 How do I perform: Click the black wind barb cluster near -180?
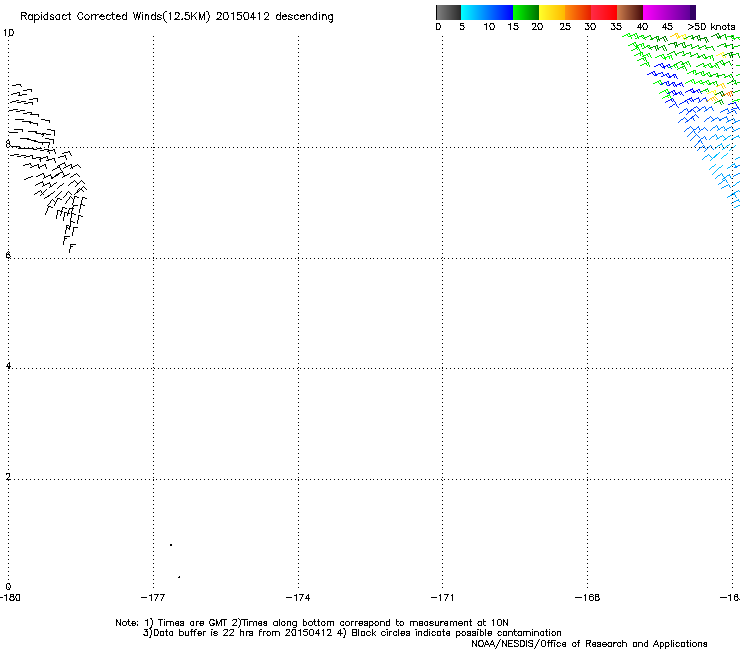click(47, 168)
